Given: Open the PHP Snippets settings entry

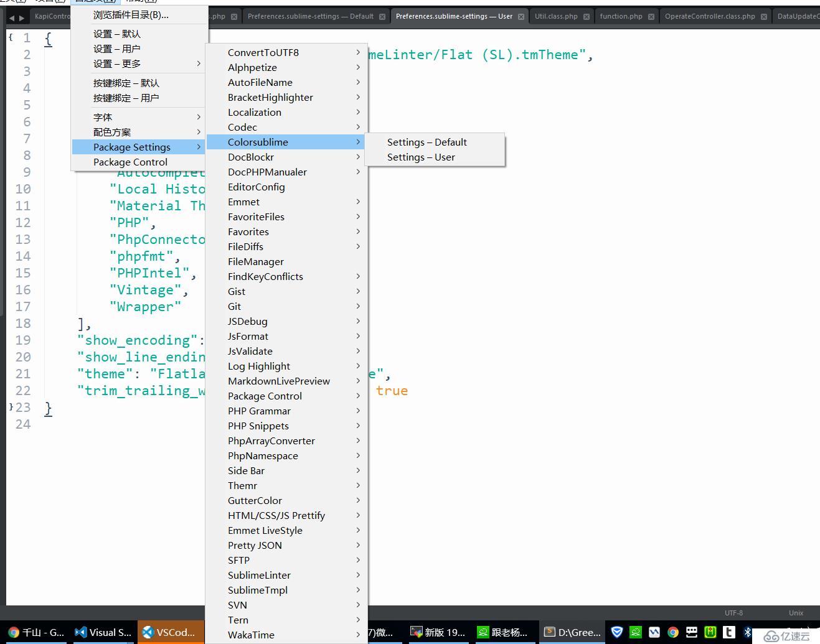Looking at the screenshot, I should click(x=286, y=426).
